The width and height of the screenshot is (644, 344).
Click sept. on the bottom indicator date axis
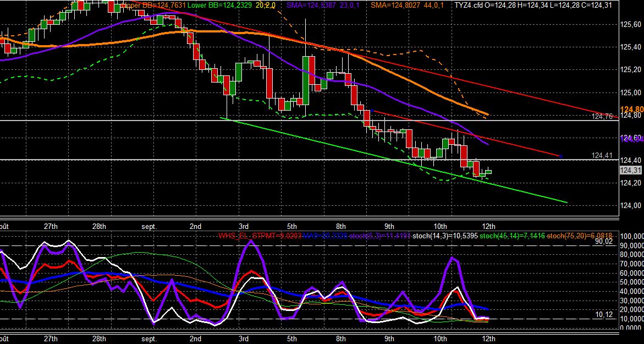click(x=149, y=340)
